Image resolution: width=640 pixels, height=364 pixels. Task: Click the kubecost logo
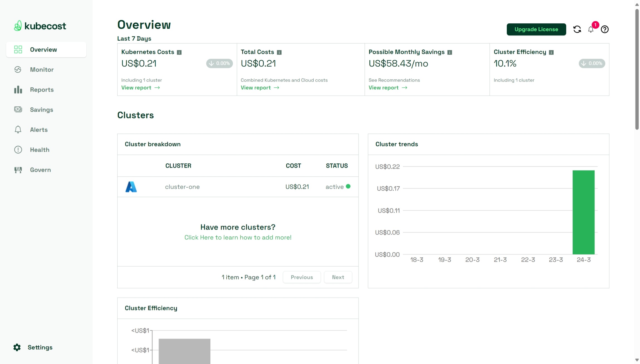(x=40, y=26)
